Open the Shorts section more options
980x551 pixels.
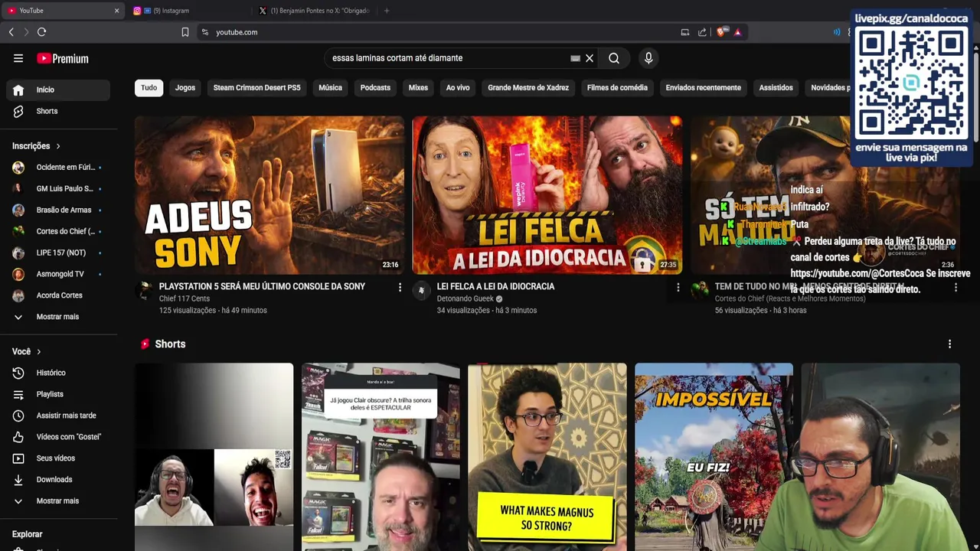pos(949,344)
